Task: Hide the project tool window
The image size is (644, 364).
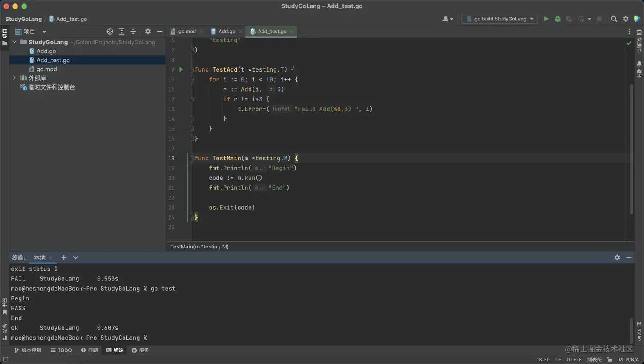Action: point(160,32)
